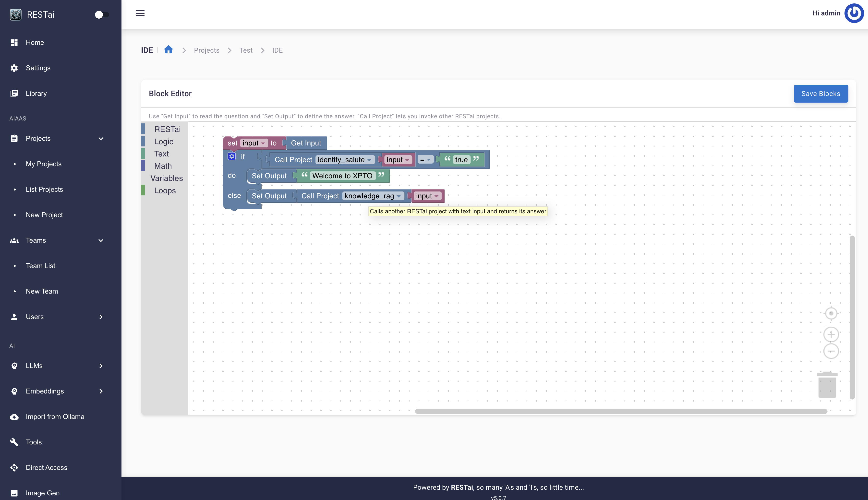Click the if block settings gear icon
Screen dimensions: 868x500
click(x=232, y=157)
